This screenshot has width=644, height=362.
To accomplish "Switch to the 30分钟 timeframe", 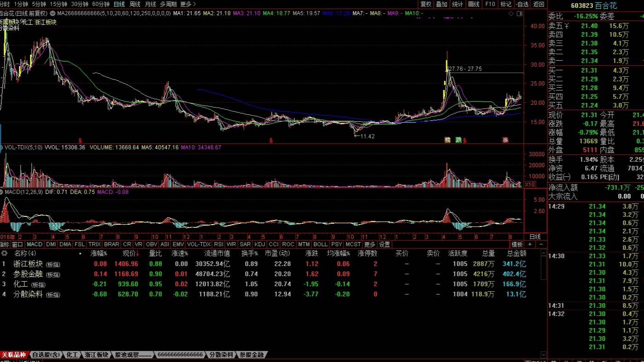I will tap(80, 4).
